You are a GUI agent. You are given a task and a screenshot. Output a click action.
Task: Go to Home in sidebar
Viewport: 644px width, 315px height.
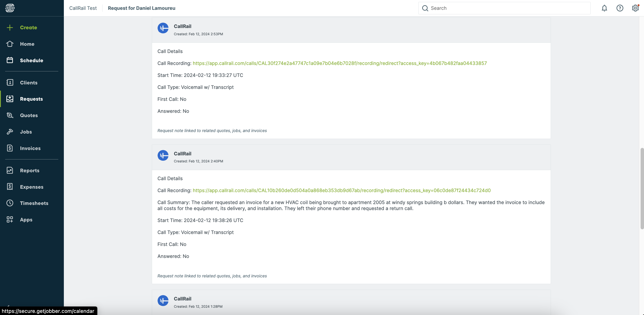pos(27,44)
